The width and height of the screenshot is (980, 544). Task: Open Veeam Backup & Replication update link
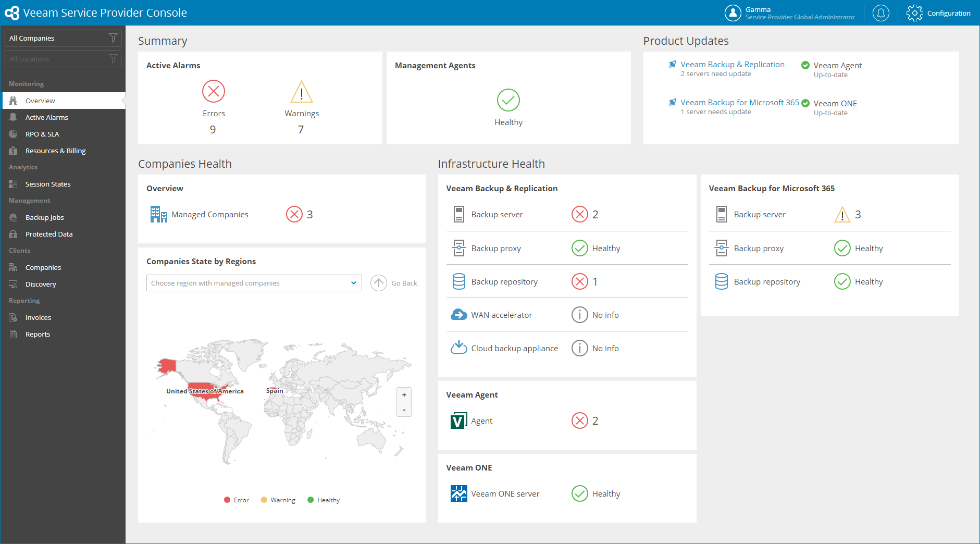point(732,65)
